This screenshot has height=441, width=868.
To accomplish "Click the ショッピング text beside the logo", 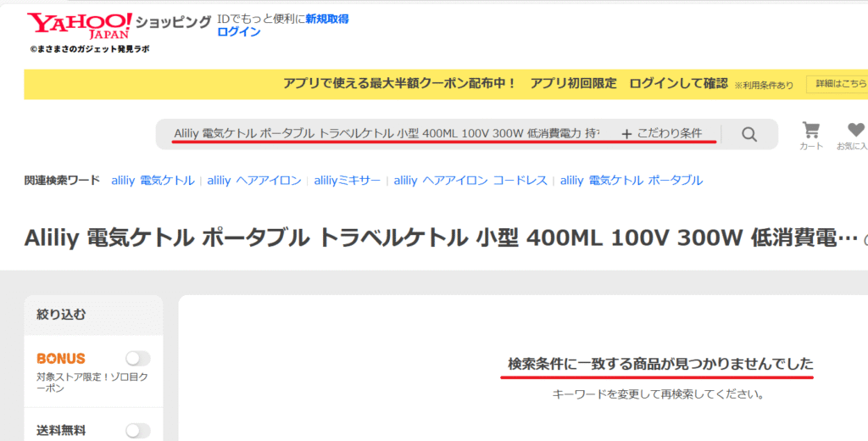I will click(x=173, y=23).
